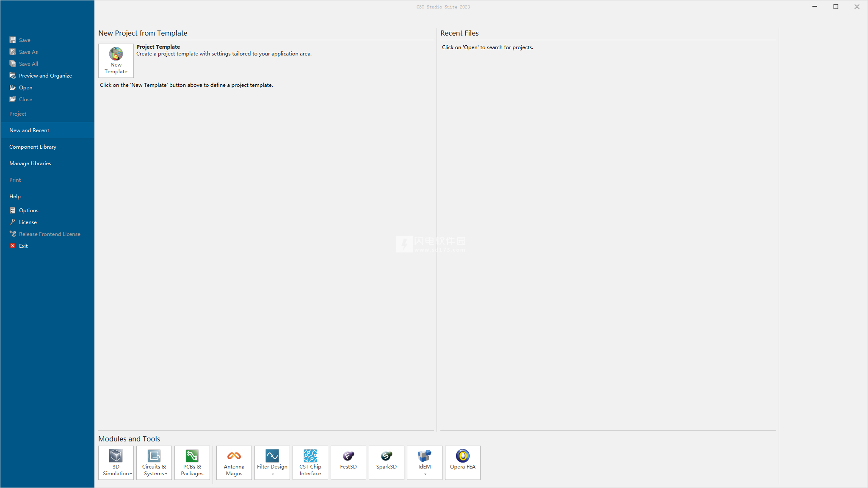This screenshot has height=488, width=868.
Task: Click the Modules and Tools heading
Action: pyautogui.click(x=129, y=439)
